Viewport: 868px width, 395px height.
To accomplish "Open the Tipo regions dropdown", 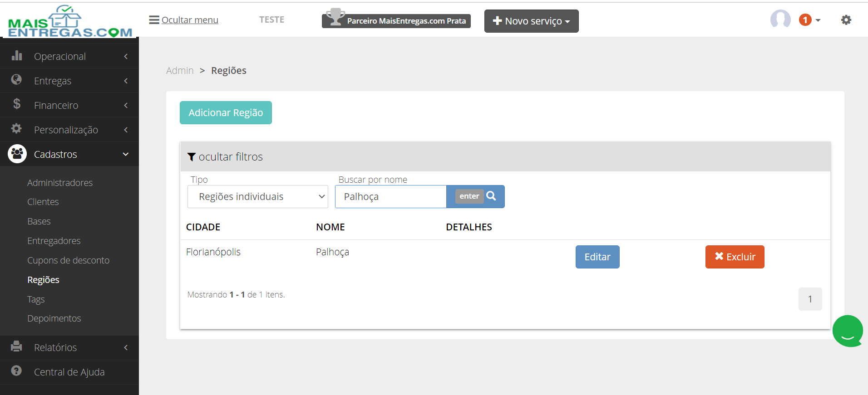I will 258,196.
